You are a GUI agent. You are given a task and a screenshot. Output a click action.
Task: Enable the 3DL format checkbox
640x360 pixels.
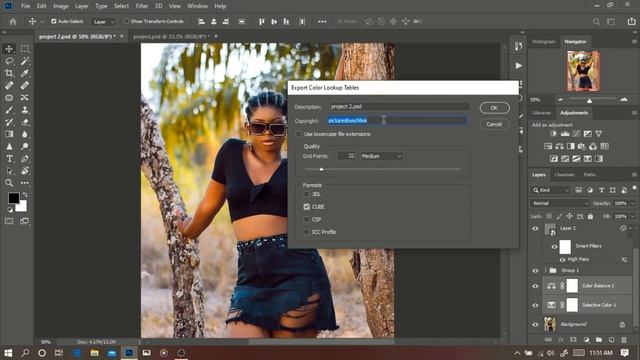coord(307,194)
